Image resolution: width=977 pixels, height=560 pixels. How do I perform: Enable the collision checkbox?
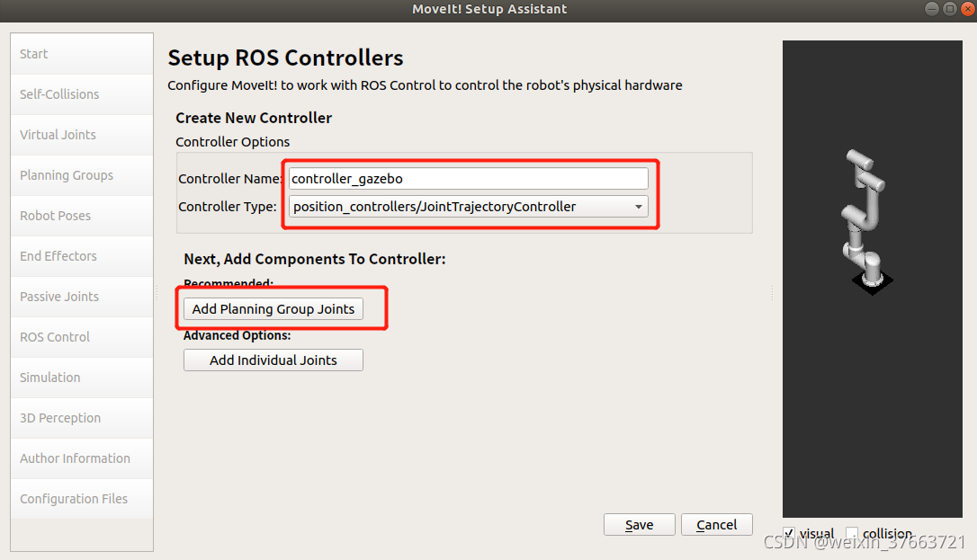[x=852, y=533]
